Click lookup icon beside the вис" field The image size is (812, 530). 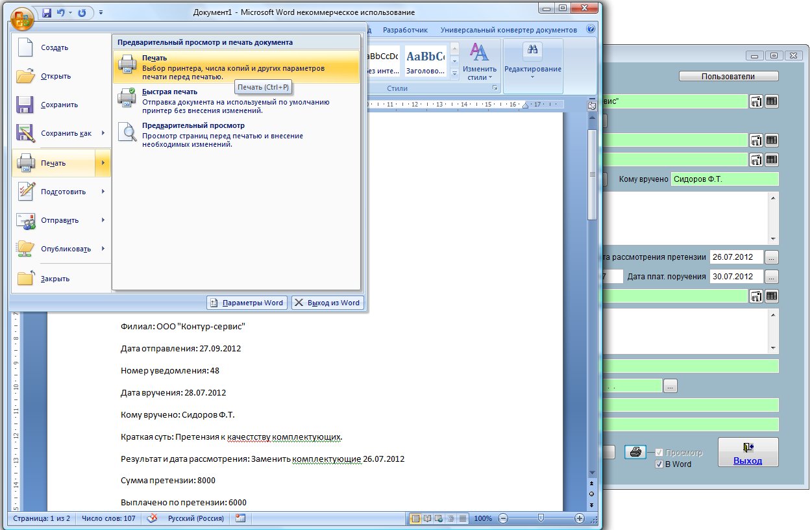756,101
